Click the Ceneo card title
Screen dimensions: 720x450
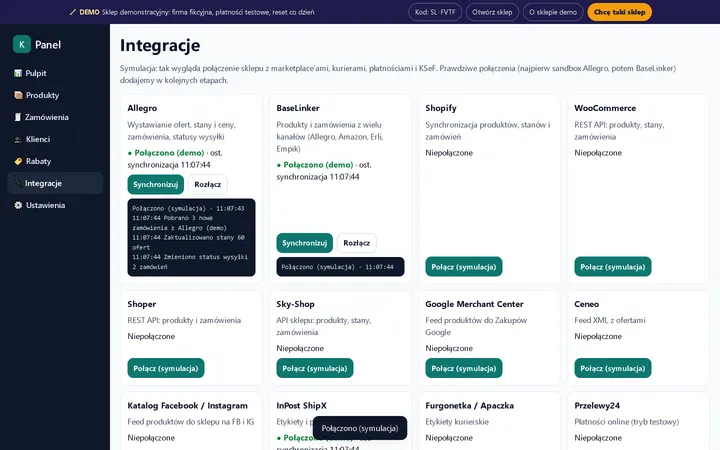(586, 304)
